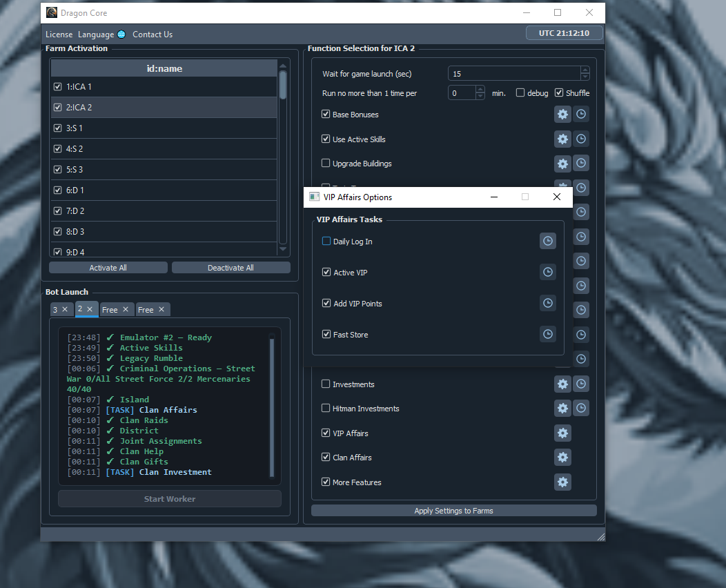726x588 pixels.
Task: Toggle Fast Store checkbox
Action: (326, 334)
